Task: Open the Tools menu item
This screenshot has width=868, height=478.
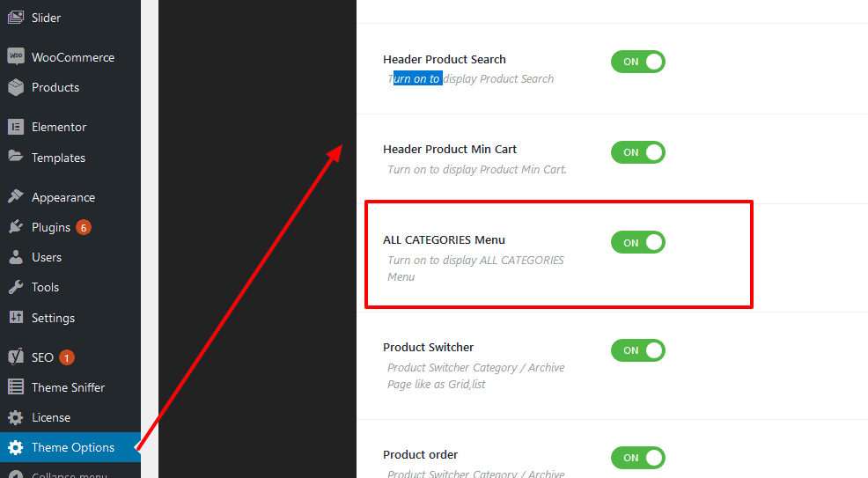Action: pyautogui.click(x=70, y=287)
